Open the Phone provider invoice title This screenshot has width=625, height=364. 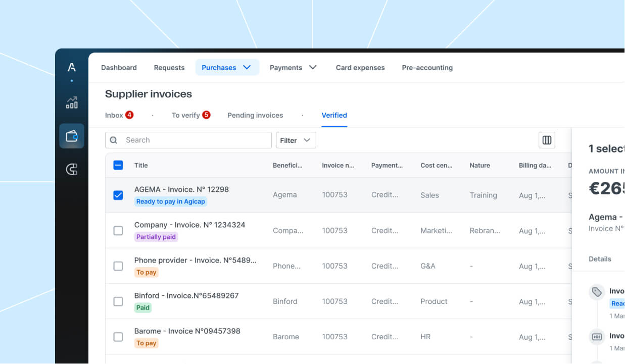195,260
